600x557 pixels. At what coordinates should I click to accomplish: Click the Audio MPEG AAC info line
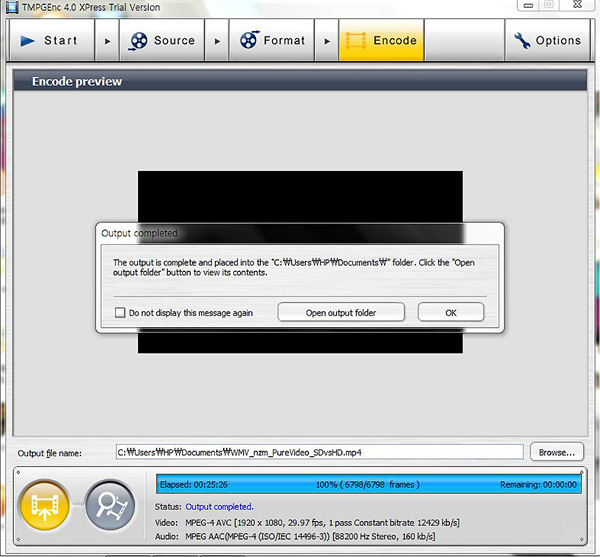coord(295,536)
